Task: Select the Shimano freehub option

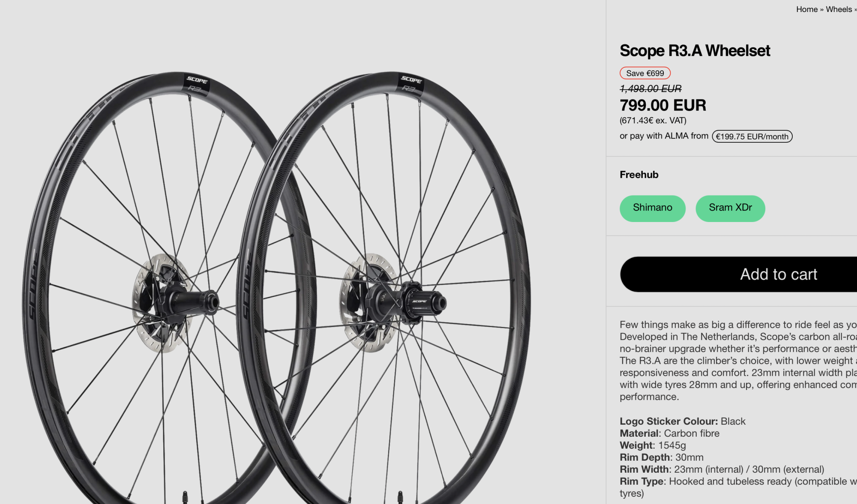Action: coord(652,208)
